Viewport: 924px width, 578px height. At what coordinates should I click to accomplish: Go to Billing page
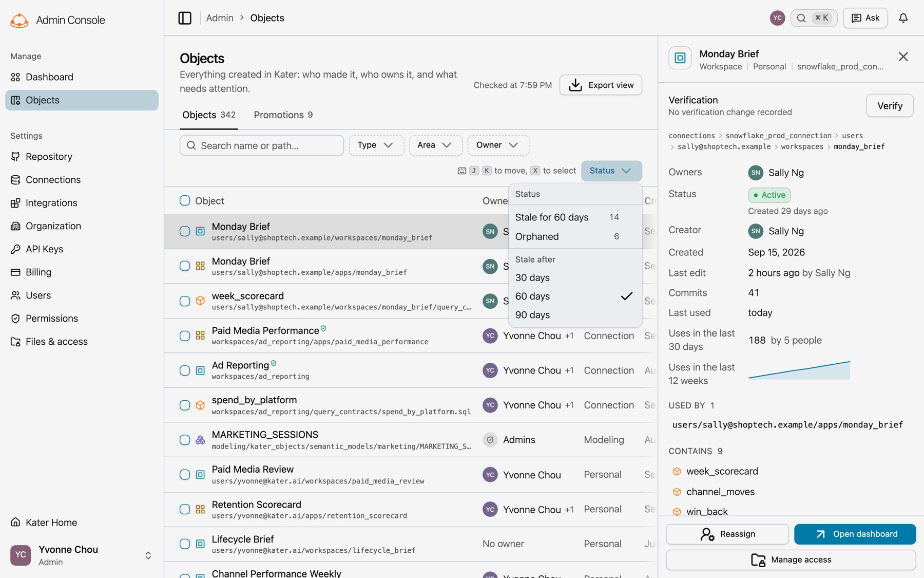[x=82, y=272]
